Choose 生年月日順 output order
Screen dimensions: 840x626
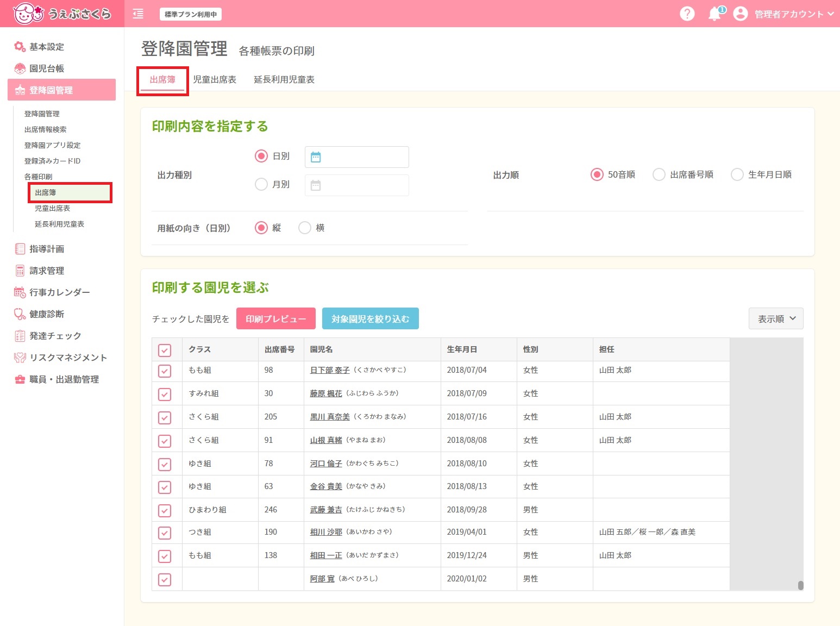click(737, 174)
